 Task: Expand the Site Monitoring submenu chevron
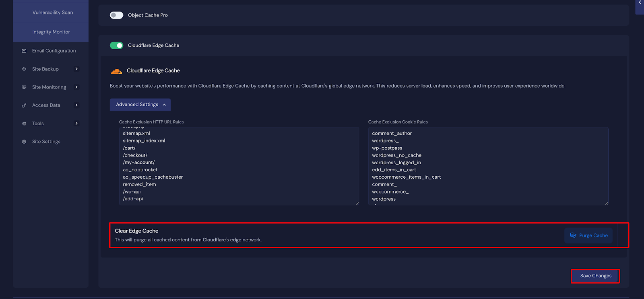click(x=76, y=87)
